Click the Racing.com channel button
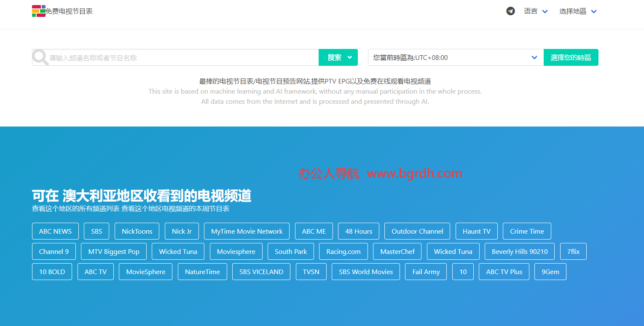Screen dimensions: 644x326 [x=343, y=251]
